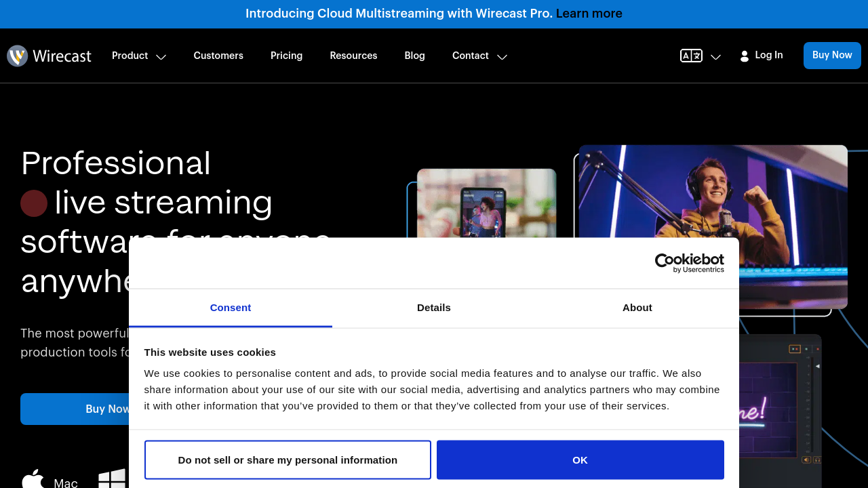
Task: Click the Windows logo icon
Action: 112,479
